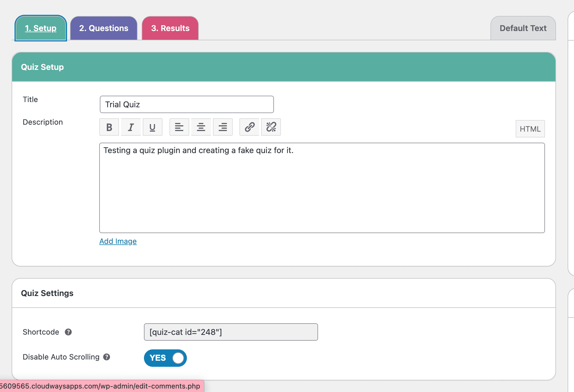Show help for Disable Auto Scrolling
Viewport: 574px width, 392px height.
click(107, 357)
